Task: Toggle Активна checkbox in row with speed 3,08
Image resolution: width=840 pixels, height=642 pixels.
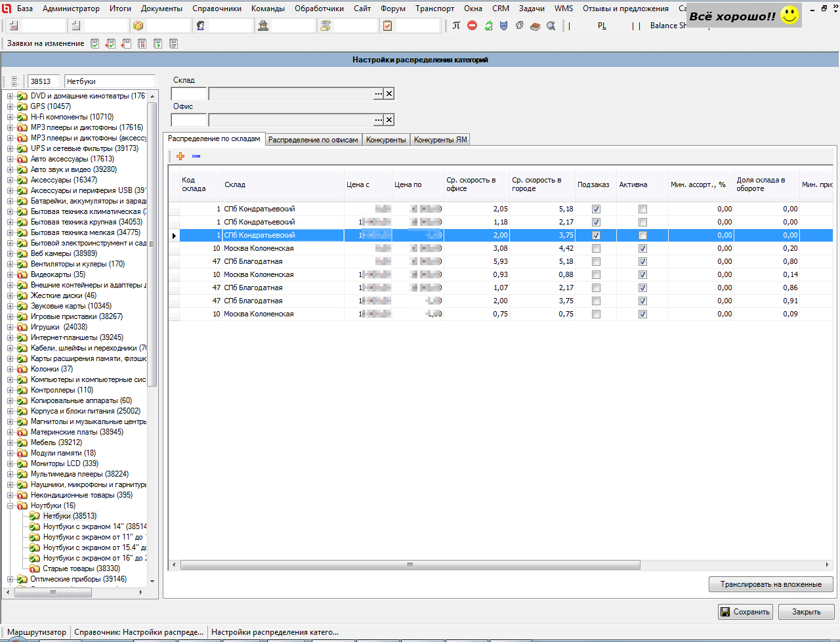Action: click(642, 248)
